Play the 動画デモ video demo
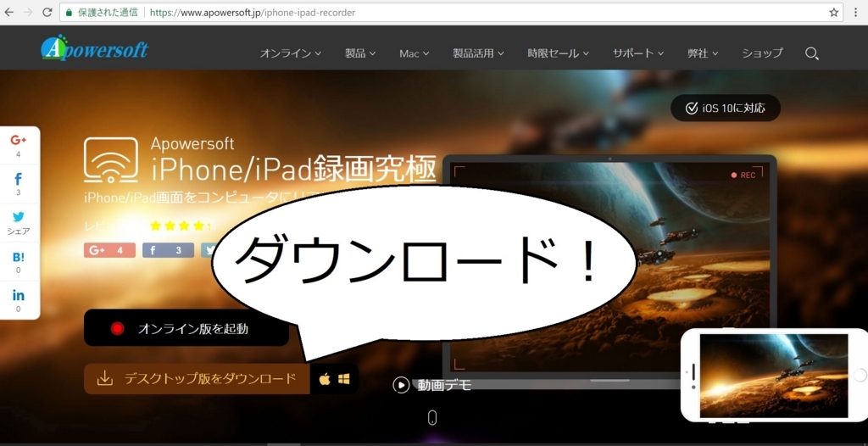This screenshot has width=868, height=446. pyautogui.click(x=431, y=384)
